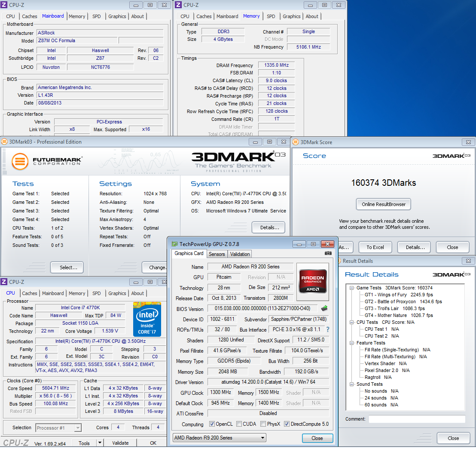Click Close button in Result Details window
476x452 pixels.
coord(453,438)
